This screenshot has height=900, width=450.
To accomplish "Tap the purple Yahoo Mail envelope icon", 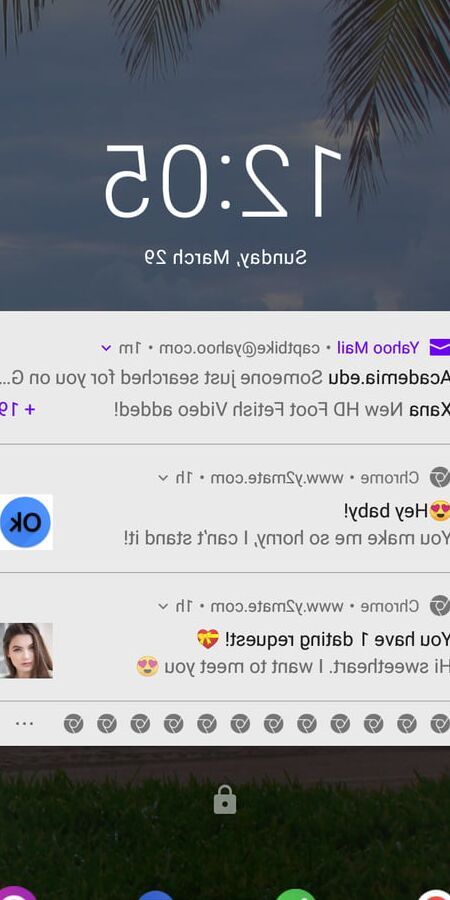I will coord(439,348).
